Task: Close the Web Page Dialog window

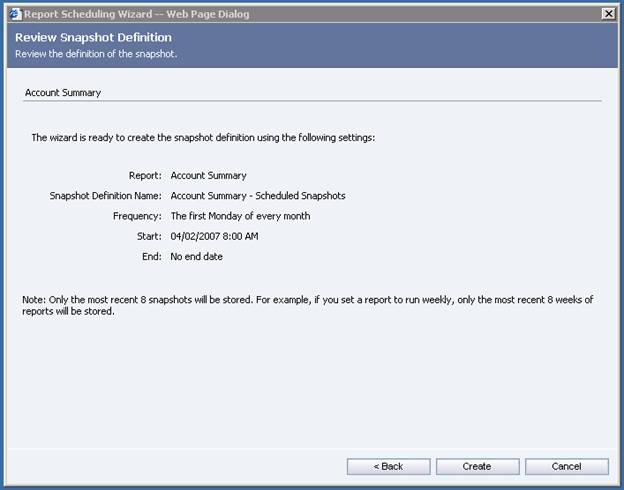Action: [x=608, y=13]
